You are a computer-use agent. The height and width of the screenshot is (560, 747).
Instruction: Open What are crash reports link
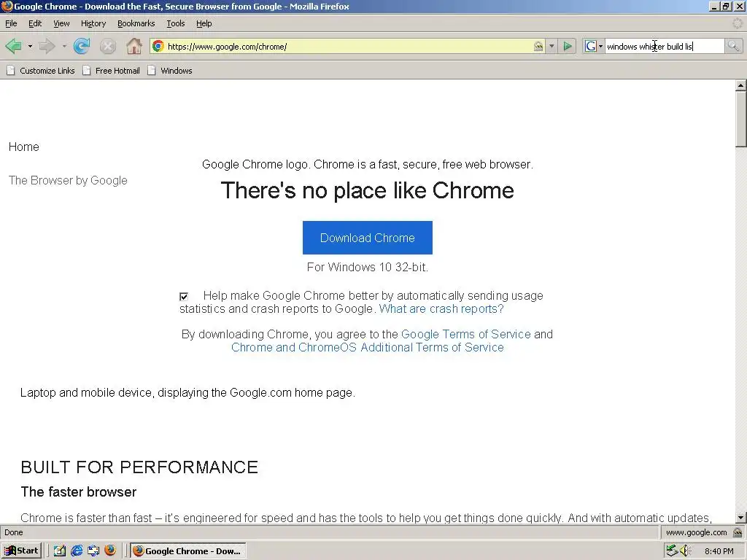pyautogui.click(x=441, y=308)
